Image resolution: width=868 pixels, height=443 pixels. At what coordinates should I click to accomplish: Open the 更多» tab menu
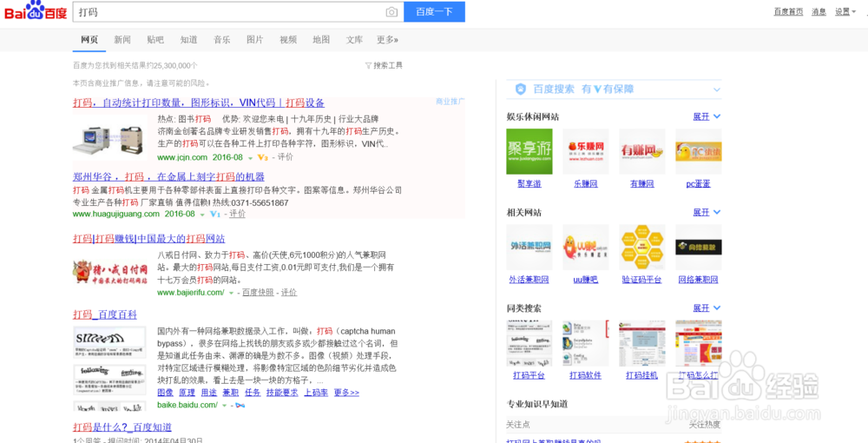(387, 39)
